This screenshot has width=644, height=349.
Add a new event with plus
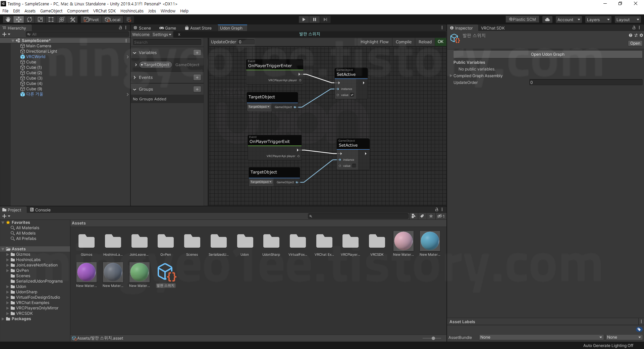pos(197,78)
